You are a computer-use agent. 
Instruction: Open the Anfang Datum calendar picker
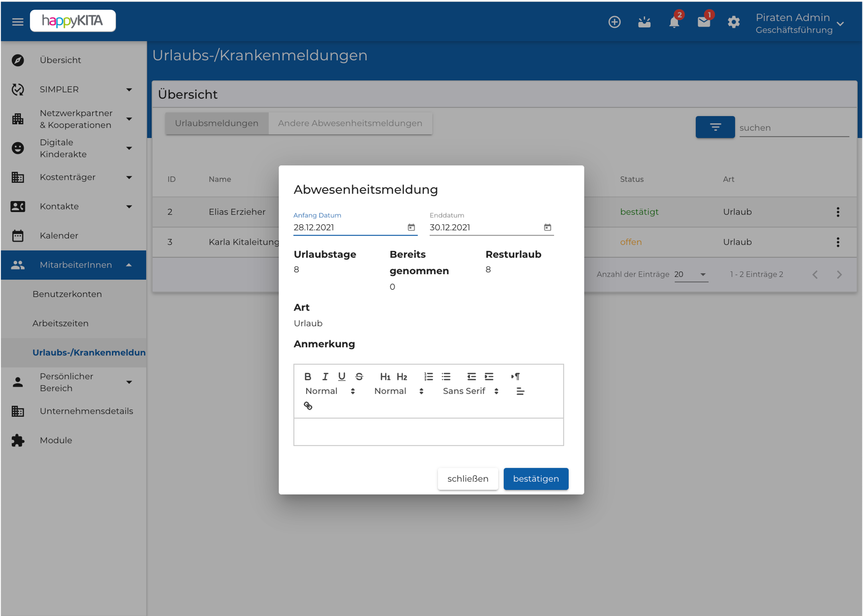(x=411, y=227)
